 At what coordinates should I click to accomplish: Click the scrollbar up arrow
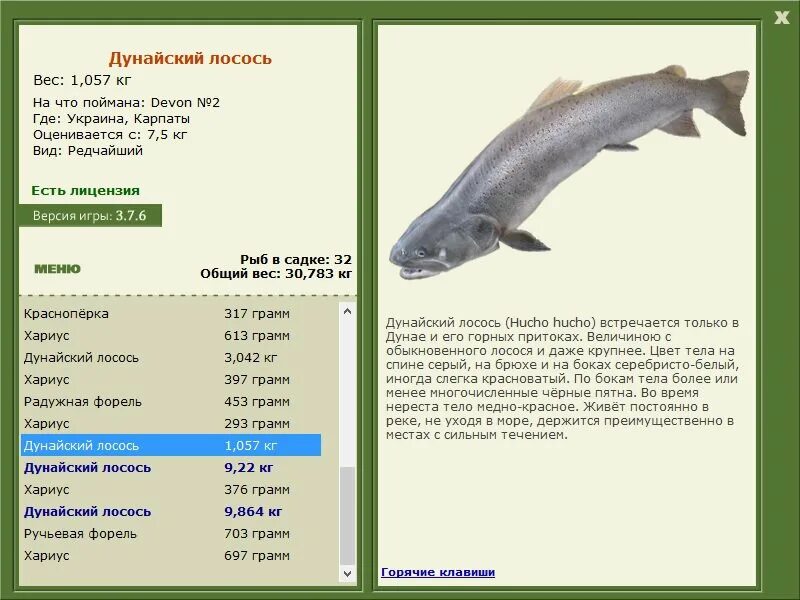tap(349, 310)
